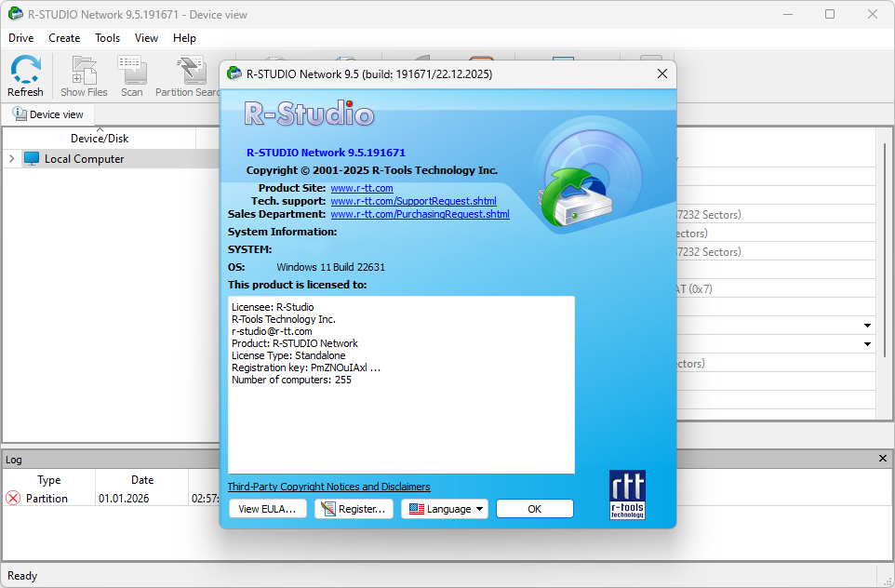Click OK in the About dialog

pos(534,509)
